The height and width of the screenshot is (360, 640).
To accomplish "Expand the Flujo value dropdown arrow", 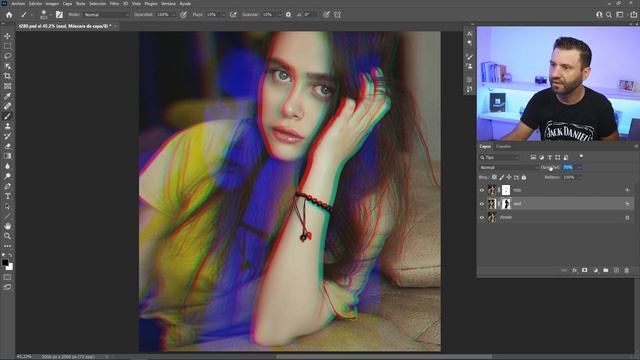I will point(223,15).
